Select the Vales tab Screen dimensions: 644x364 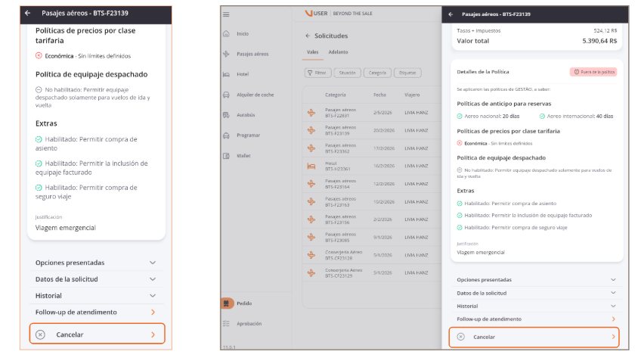pyautogui.click(x=312, y=52)
